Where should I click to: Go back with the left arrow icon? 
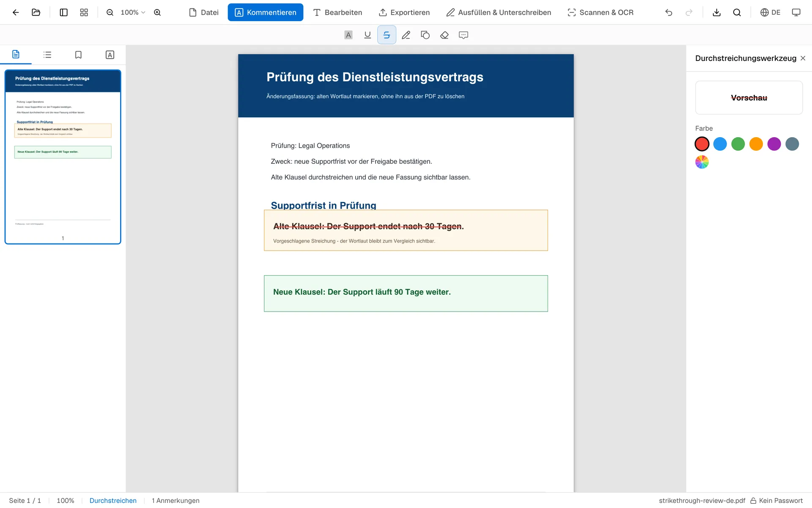[16, 12]
